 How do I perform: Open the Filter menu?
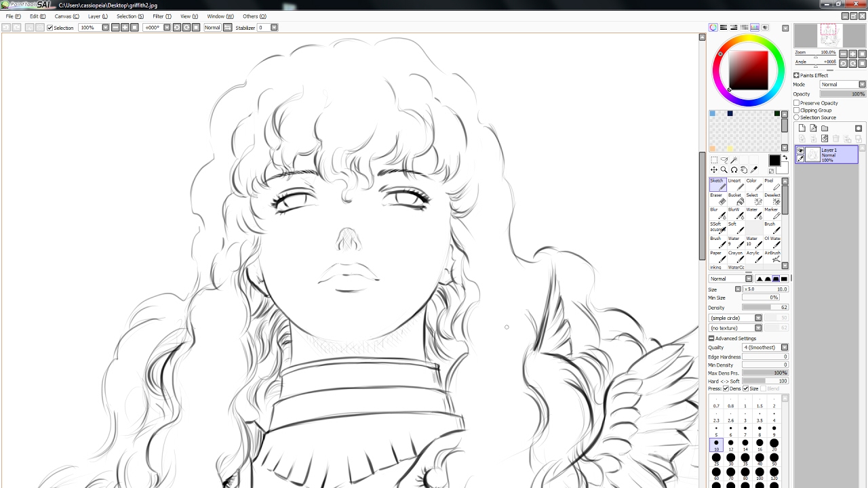[160, 16]
